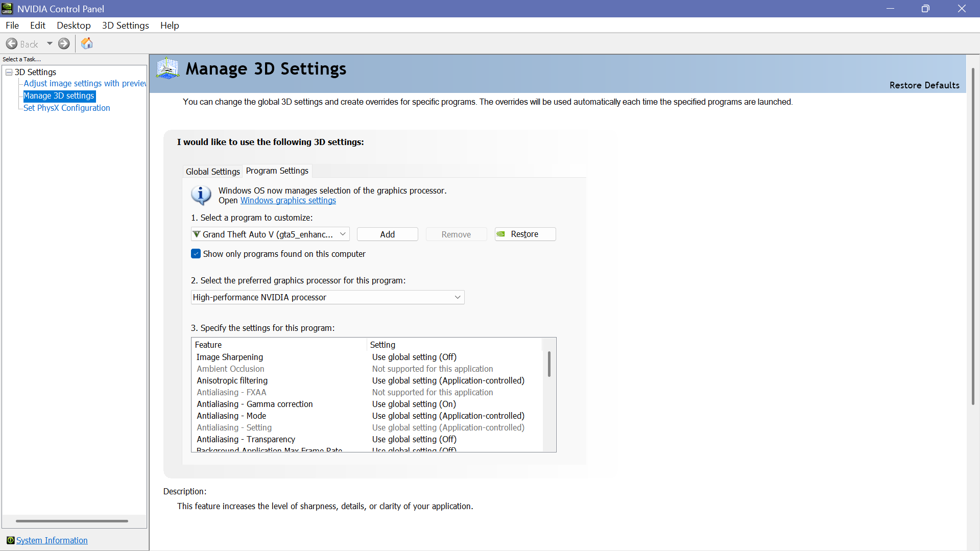Click the Setting column header
Screen dimensions: 980x551
(x=454, y=345)
